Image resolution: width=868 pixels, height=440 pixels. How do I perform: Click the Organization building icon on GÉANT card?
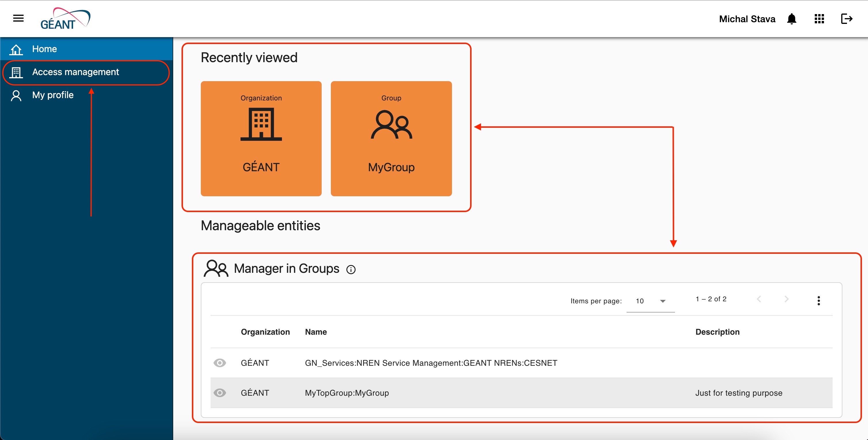[x=261, y=124]
